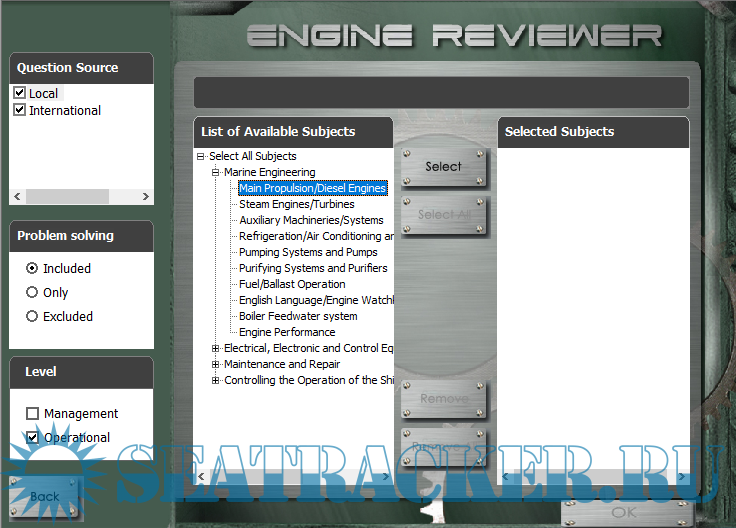
Task: Select the Excluded radio button
Action: point(33,316)
